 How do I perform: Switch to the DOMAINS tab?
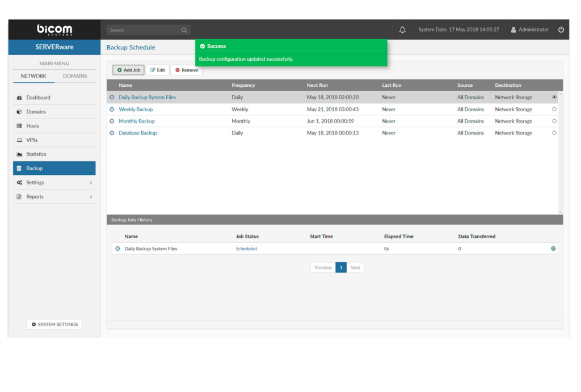[x=75, y=76]
